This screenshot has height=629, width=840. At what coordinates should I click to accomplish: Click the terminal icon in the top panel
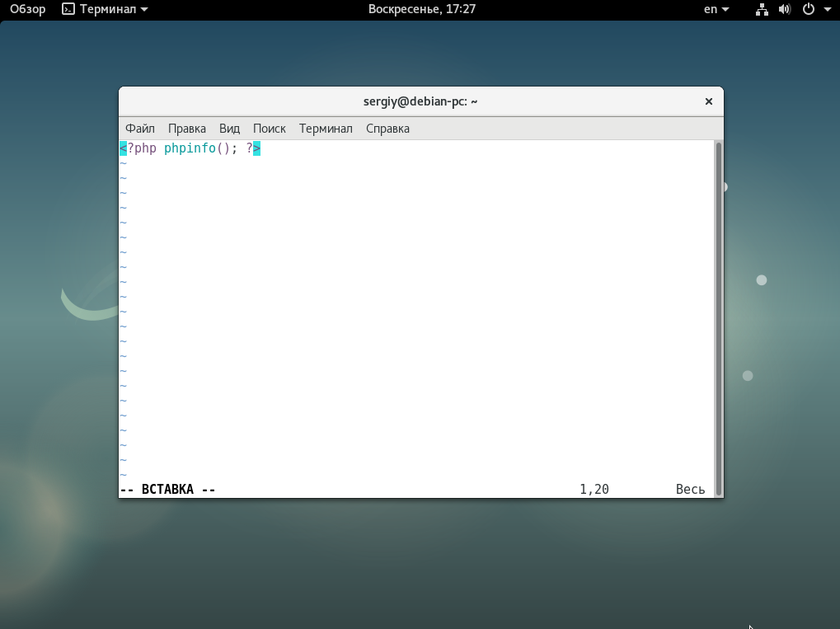(x=68, y=9)
